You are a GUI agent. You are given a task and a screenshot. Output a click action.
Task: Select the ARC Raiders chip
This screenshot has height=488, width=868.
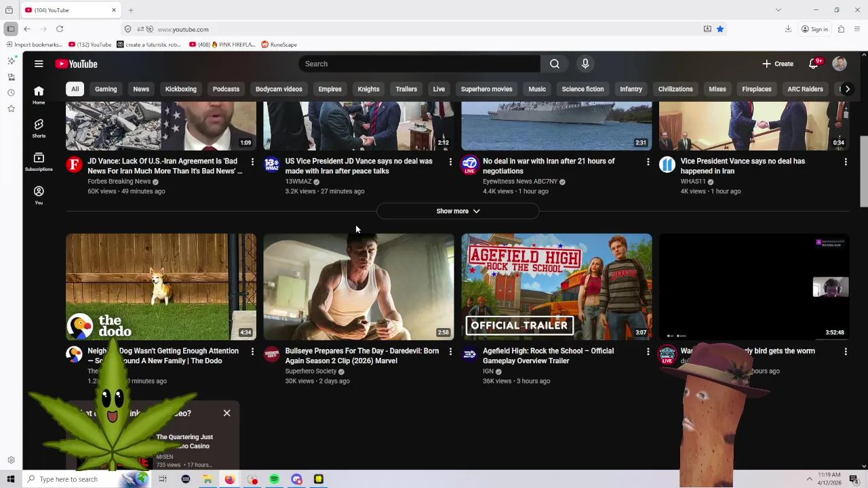click(x=805, y=89)
